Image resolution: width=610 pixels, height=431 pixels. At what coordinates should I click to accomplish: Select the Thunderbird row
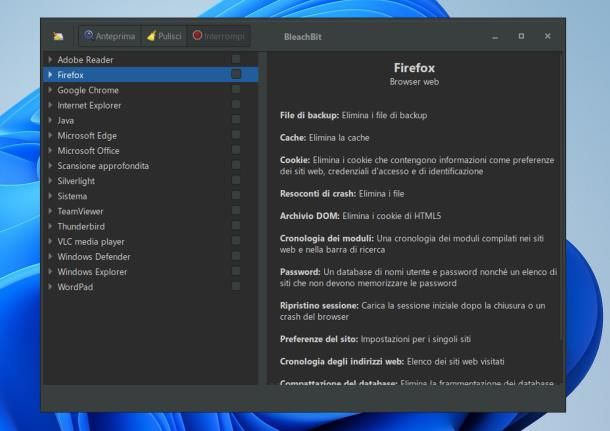(x=151, y=226)
